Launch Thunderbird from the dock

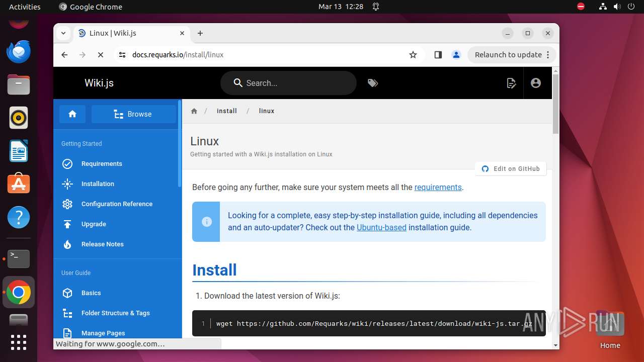pos(19,51)
